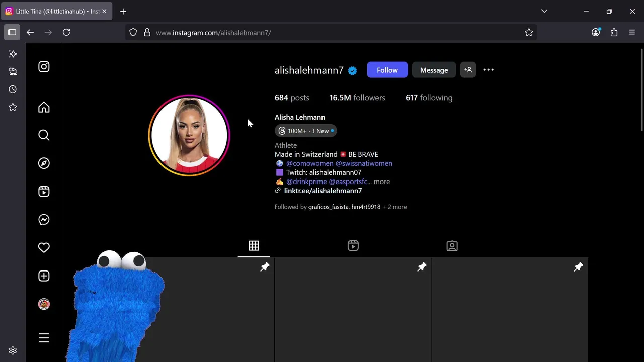The width and height of the screenshot is (644, 362).
Task: View the 16.5M followers list
Action: coord(357,98)
